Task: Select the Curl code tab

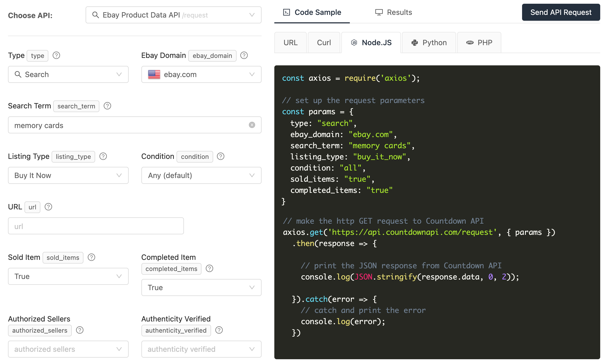Action: [x=324, y=43]
